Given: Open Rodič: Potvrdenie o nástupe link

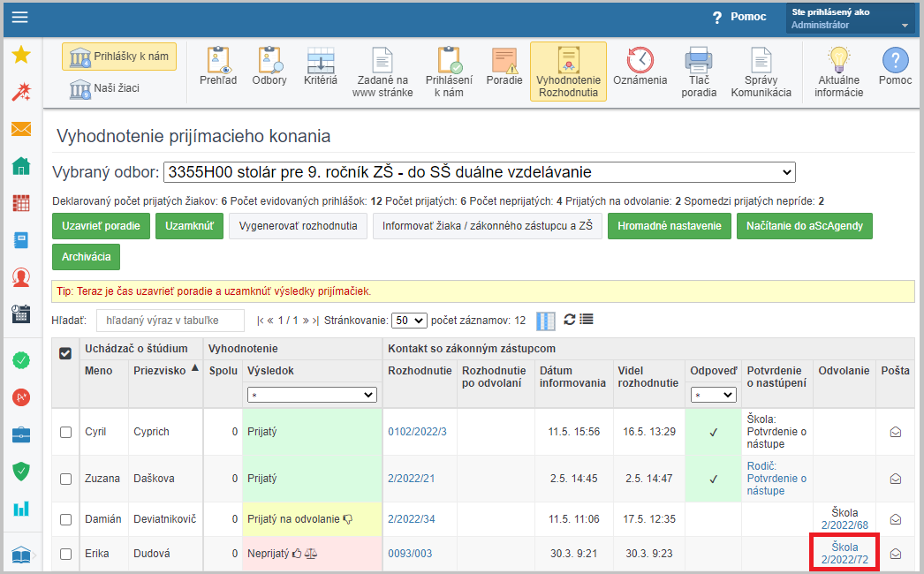Looking at the screenshot, I should coord(776,479).
